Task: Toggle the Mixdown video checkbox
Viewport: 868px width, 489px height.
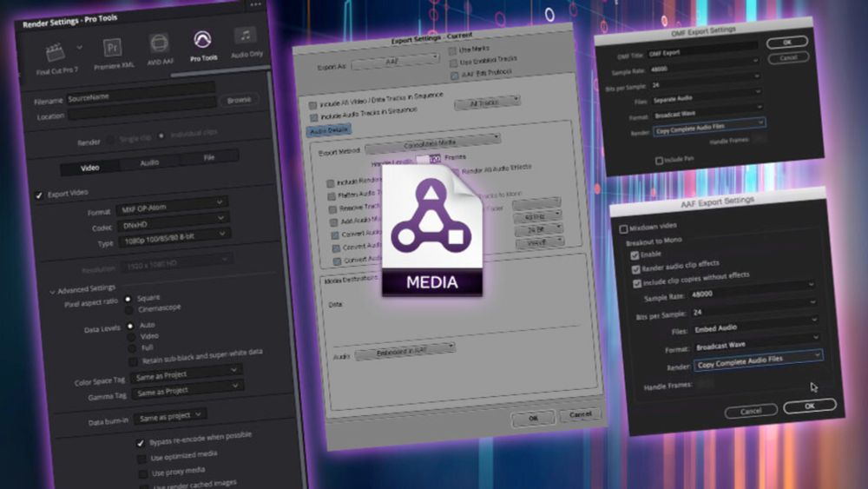Action: (x=623, y=228)
